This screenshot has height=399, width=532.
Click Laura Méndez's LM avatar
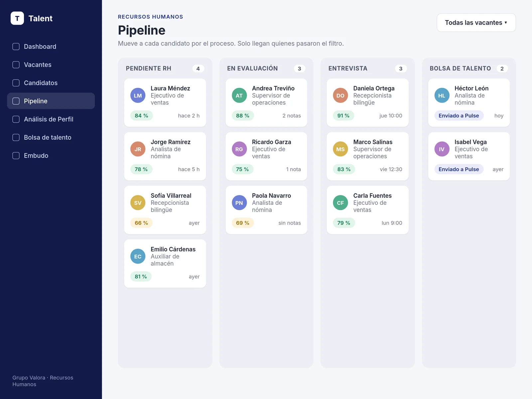(138, 95)
